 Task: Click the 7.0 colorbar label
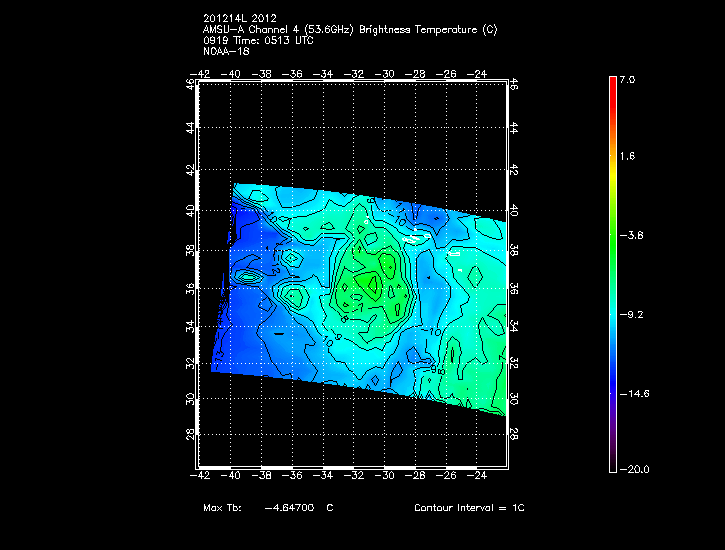tap(626, 79)
